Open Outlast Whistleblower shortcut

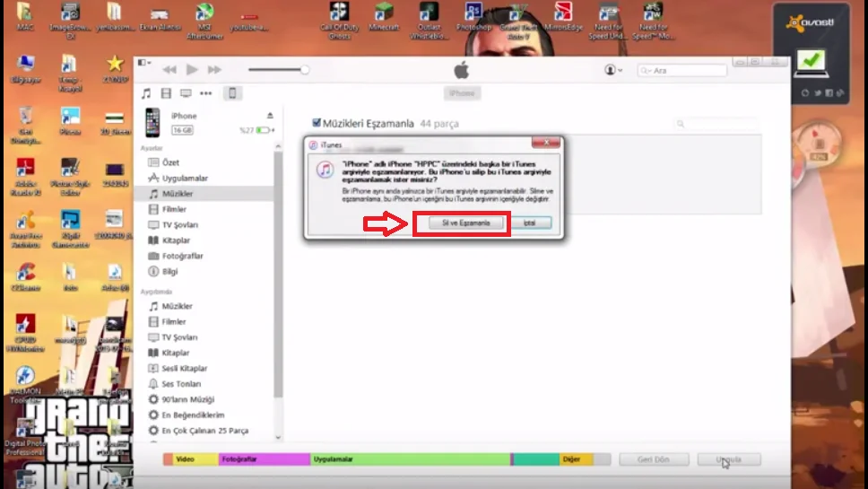click(x=429, y=21)
